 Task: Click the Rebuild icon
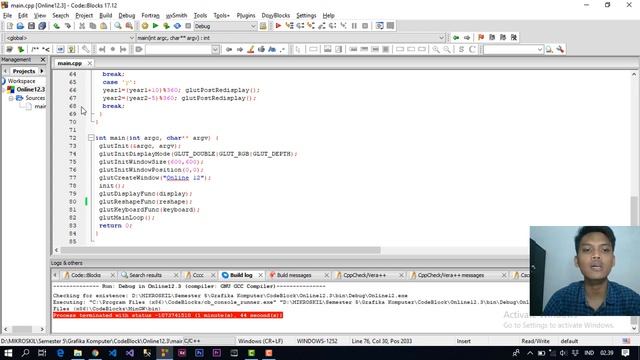click(x=177, y=26)
